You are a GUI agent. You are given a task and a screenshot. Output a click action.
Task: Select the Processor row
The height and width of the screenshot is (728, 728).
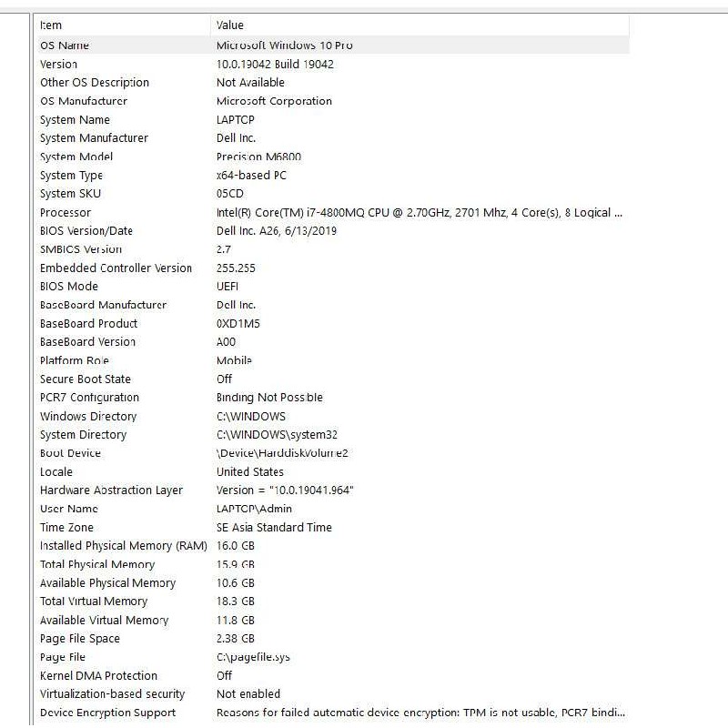point(333,212)
